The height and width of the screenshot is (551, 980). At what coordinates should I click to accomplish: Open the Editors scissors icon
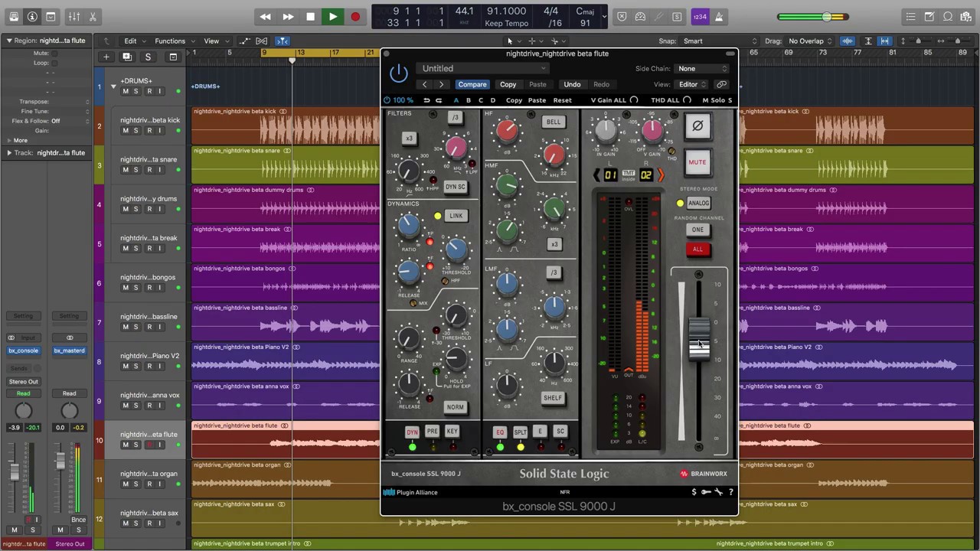(93, 17)
